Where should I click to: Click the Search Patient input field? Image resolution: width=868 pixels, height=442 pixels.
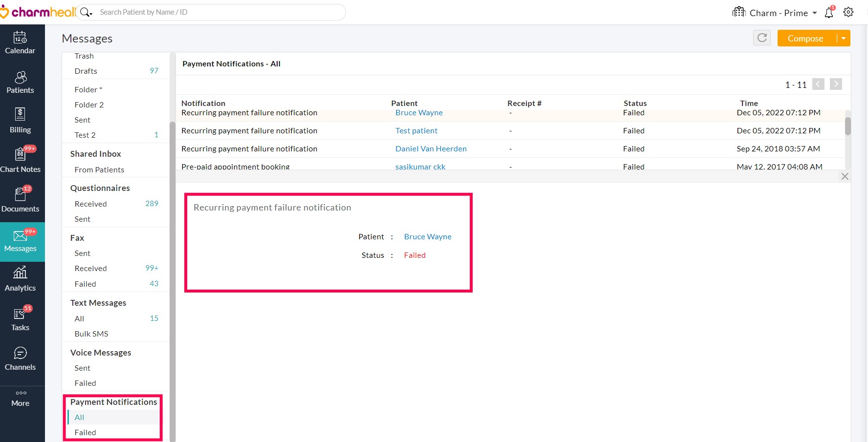215,12
